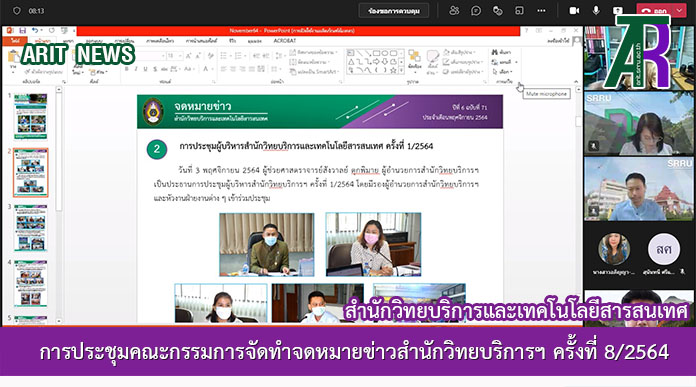Click the Find binoculars button
This screenshot has height=387, width=696.
click(501, 52)
